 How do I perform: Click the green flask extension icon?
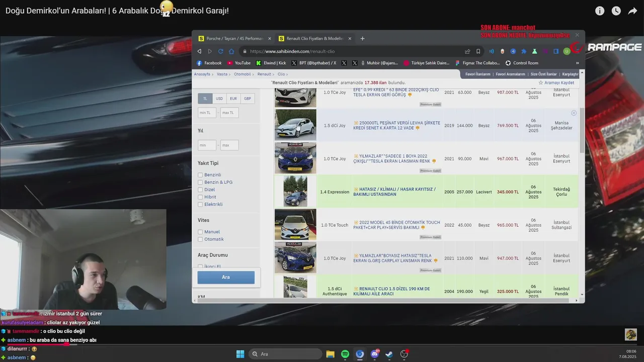click(x=534, y=51)
